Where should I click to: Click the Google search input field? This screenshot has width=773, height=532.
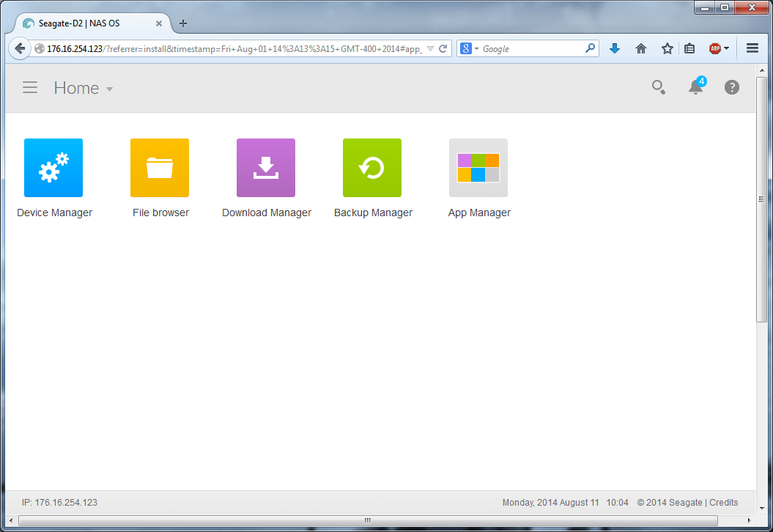point(533,48)
